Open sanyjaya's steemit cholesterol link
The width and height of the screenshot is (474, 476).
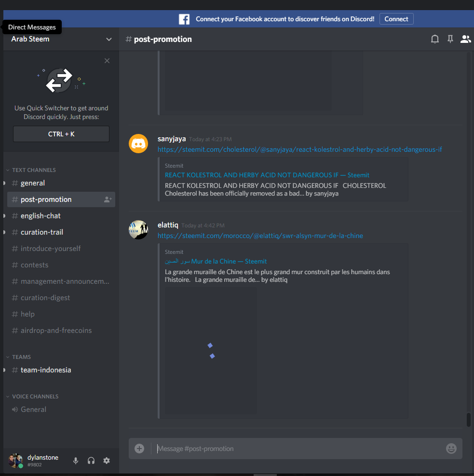pyautogui.click(x=299, y=149)
